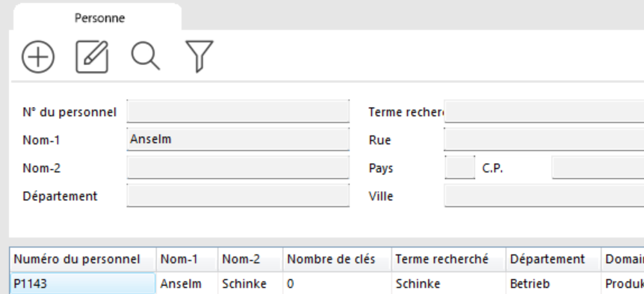The height and width of the screenshot is (294, 644).
Task: Sort by Nombre de clés column header
Action: click(337, 260)
